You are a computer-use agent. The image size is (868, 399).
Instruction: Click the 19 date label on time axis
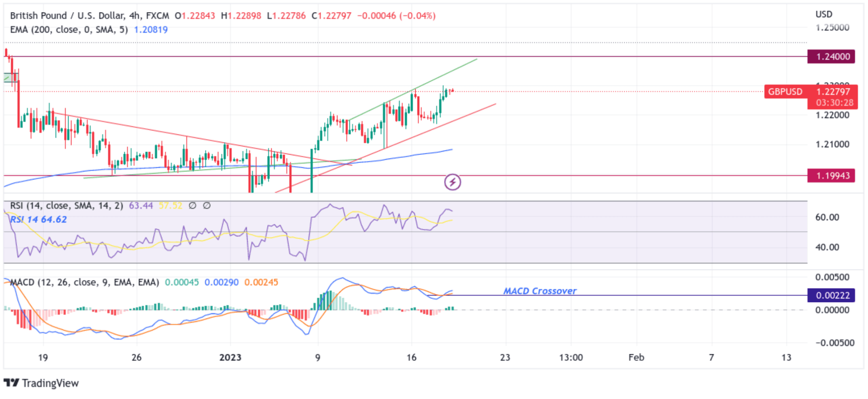click(43, 357)
